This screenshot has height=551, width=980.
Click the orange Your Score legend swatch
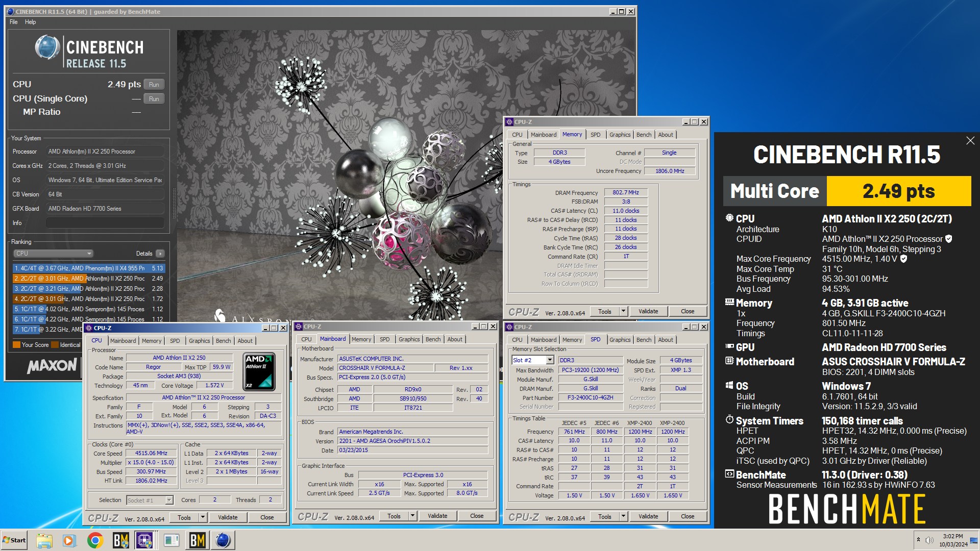click(x=16, y=345)
